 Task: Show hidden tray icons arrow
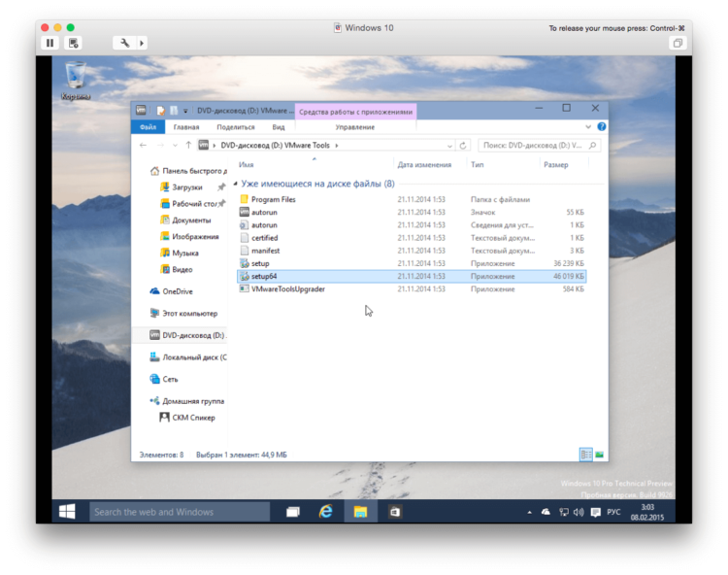(x=529, y=512)
